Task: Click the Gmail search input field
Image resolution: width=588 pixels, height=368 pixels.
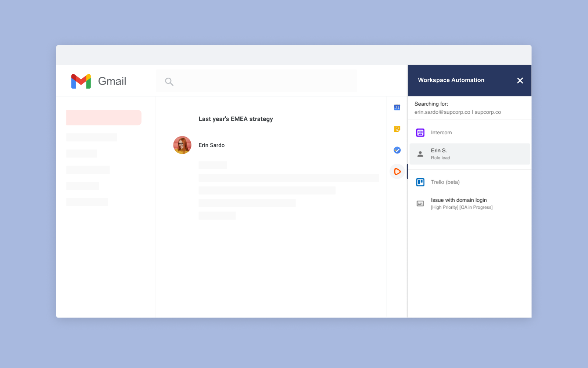Action: click(257, 81)
